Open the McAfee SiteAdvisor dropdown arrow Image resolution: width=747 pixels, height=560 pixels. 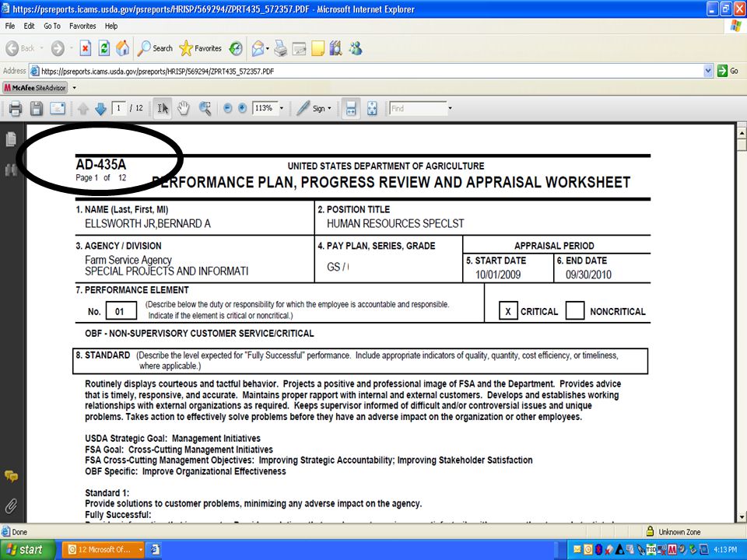click(x=75, y=88)
